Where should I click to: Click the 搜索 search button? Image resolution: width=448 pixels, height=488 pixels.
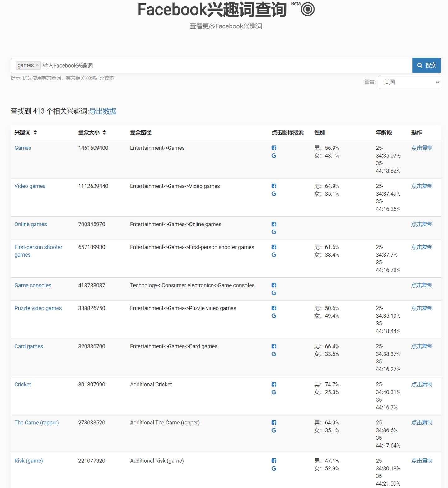tap(427, 65)
